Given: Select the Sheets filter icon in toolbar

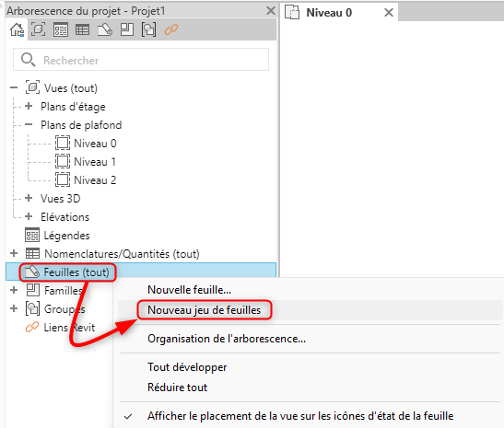Looking at the screenshot, I should pos(105,29).
